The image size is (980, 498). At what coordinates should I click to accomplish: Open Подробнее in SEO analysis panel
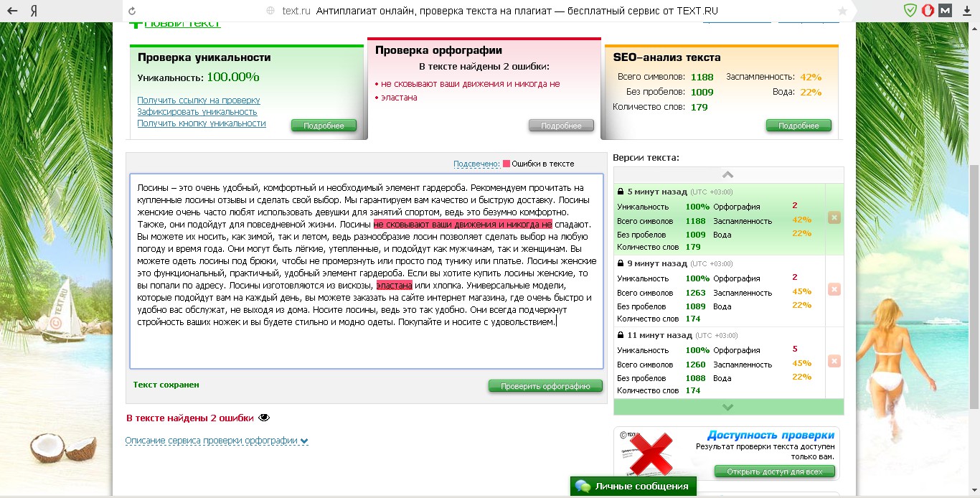[798, 126]
